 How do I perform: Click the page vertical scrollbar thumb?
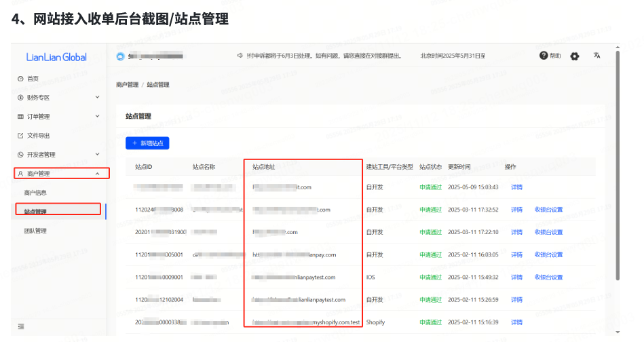point(618,166)
